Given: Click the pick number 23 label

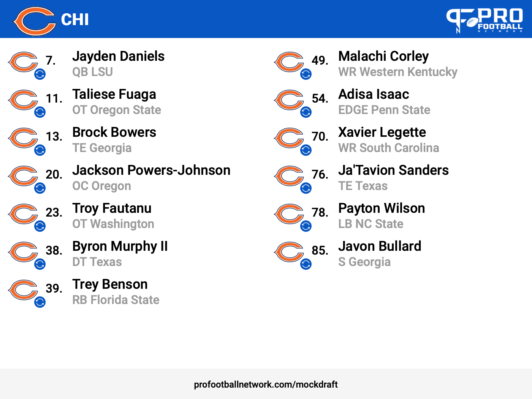Looking at the screenshot, I should [x=54, y=212].
